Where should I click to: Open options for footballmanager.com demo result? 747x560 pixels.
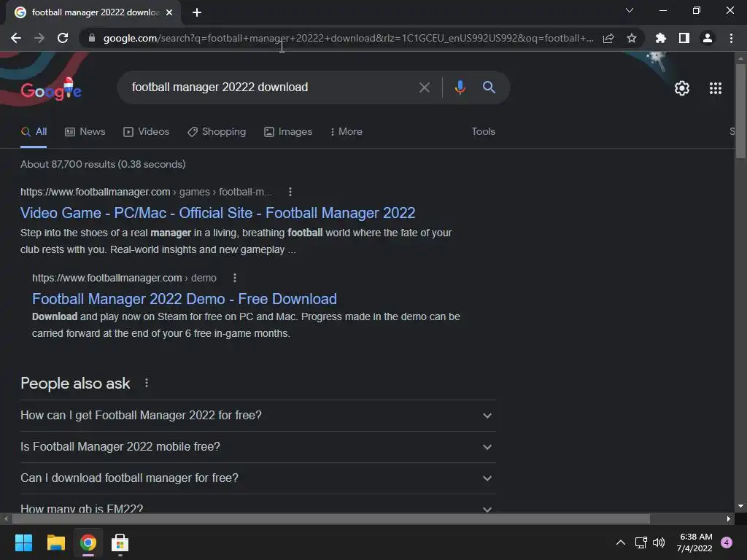pyautogui.click(x=234, y=278)
